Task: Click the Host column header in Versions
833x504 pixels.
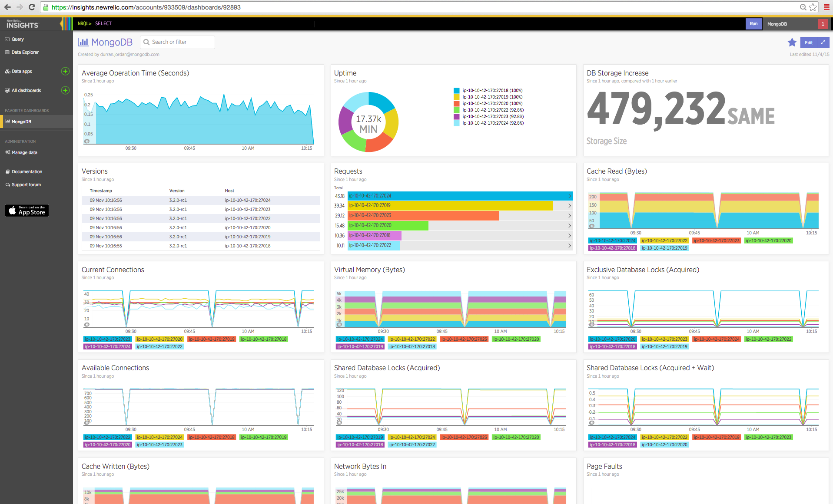Action: click(x=229, y=191)
